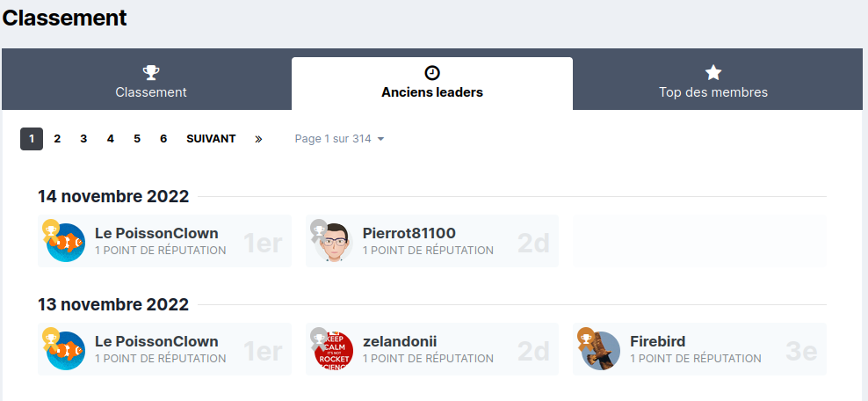The height and width of the screenshot is (401, 868).
Task: Open Pierrot81100 profile name link
Action: coord(409,233)
